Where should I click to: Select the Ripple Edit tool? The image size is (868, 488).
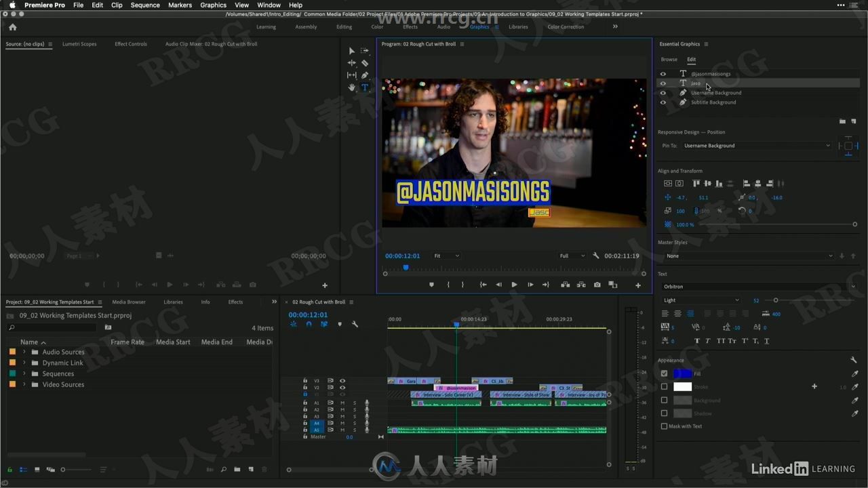(x=351, y=63)
